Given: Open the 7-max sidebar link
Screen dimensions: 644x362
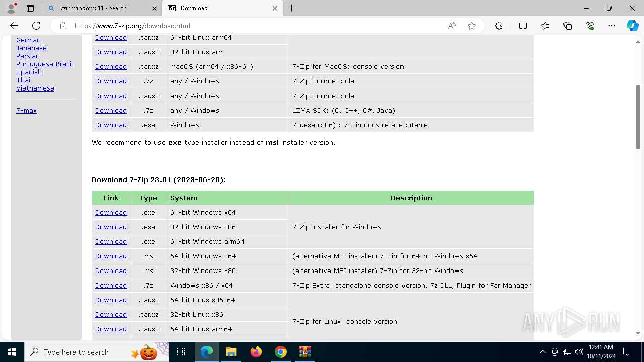Looking at the screenshot, I should coord(26,110).
